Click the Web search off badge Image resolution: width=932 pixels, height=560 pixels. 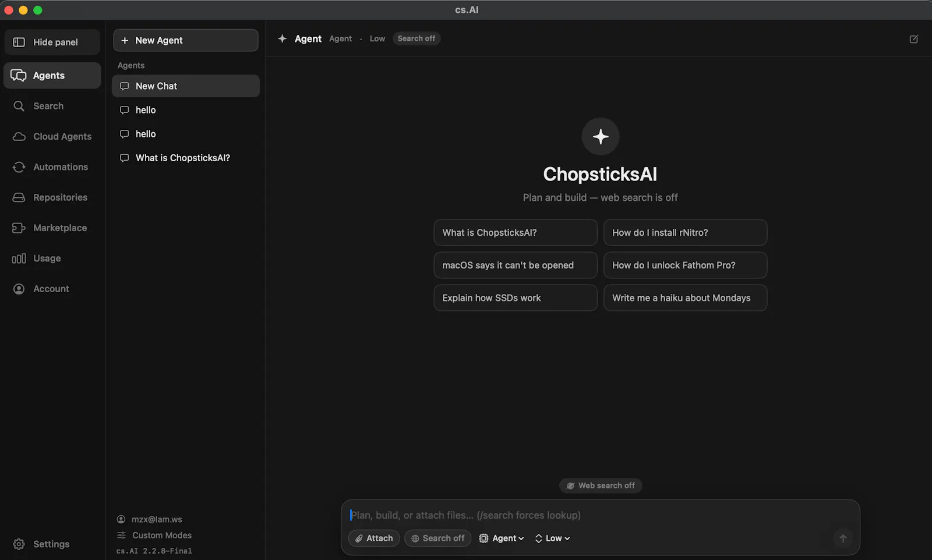click(x=601, y=485)
